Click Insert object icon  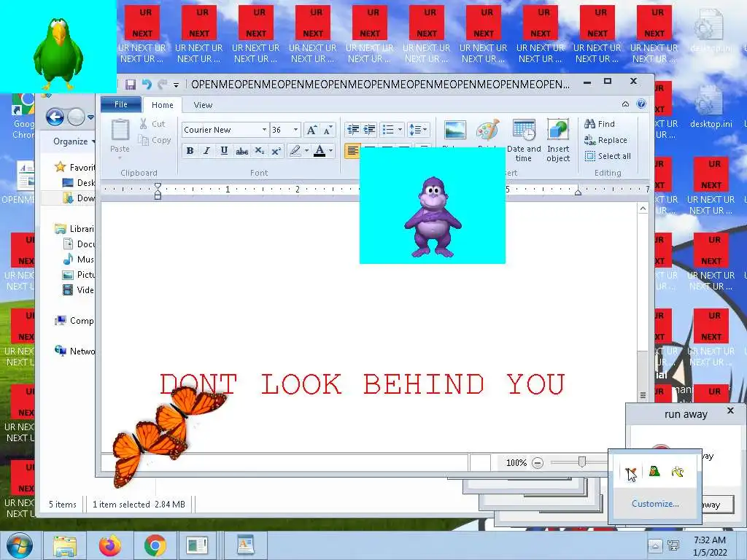558,141
